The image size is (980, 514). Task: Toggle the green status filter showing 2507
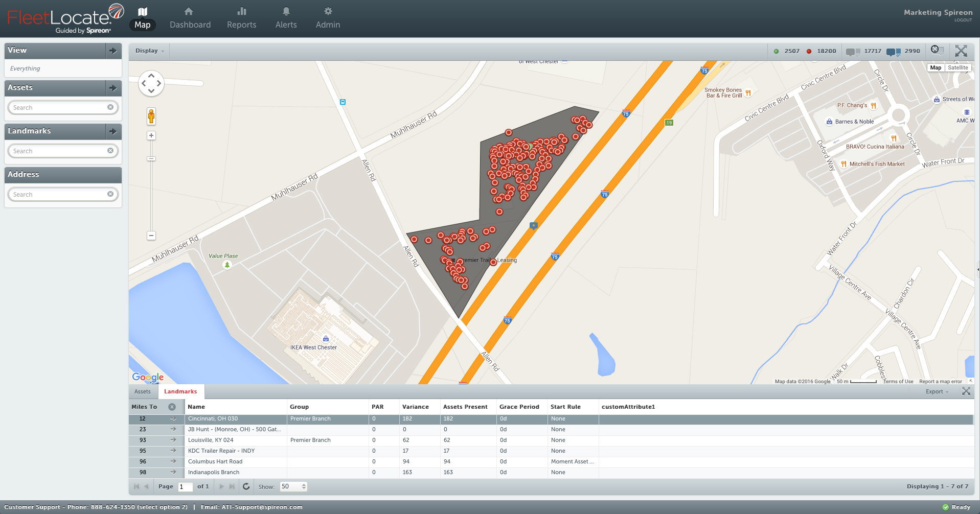(787, 51)
